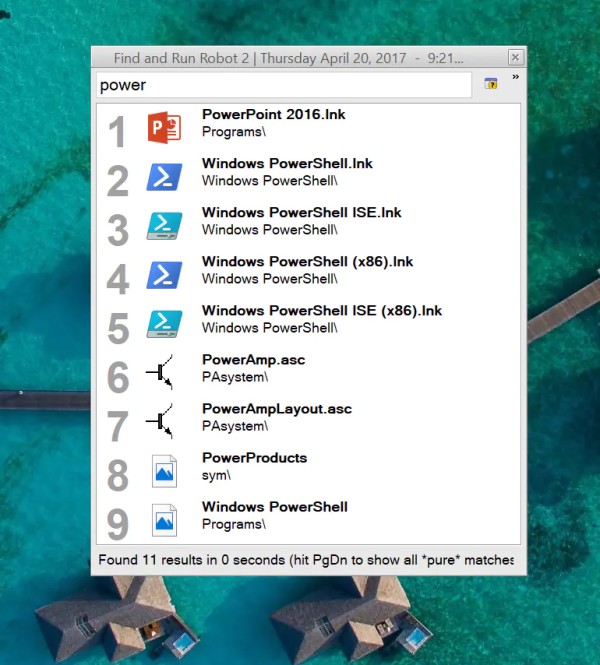Click the ISE icon beside Windows PowerShell ISE (x86).lnk

164,324
